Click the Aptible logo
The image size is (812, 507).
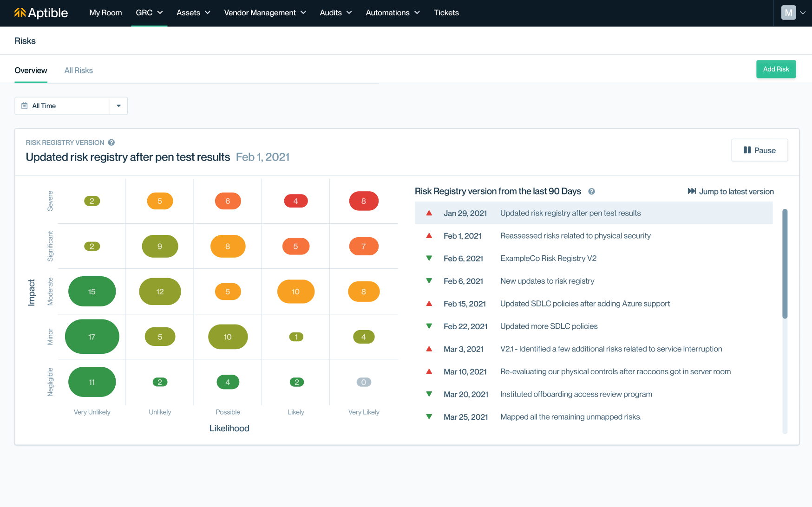click(41, 13)
